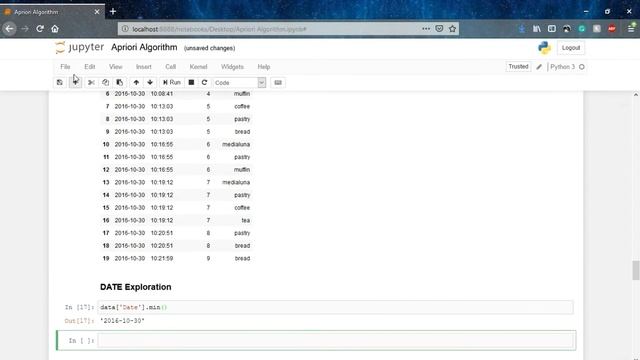Select the Apriori Algorithm browser tab
Screen dimensions: 640x360
click(52, 12)
